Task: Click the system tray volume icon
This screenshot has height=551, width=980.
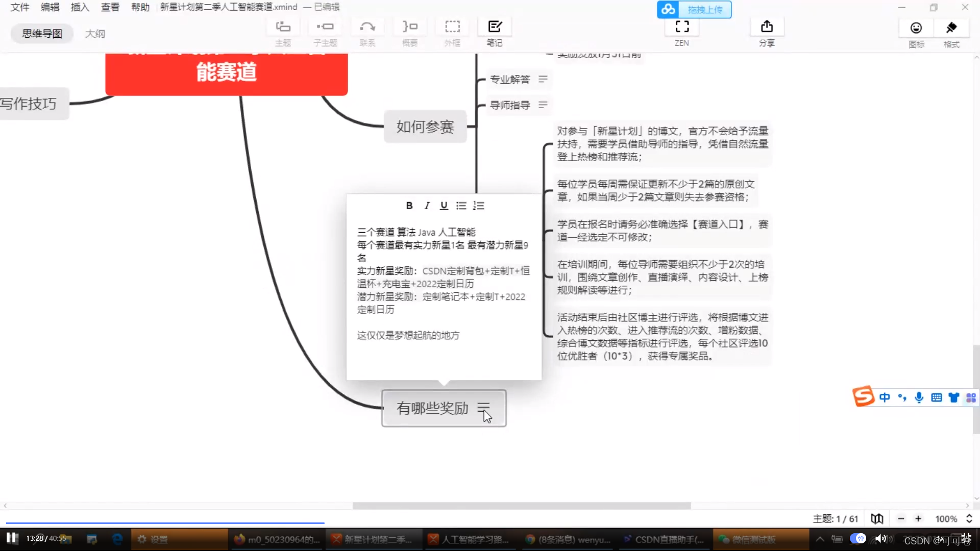Action: tap(881, 539)
